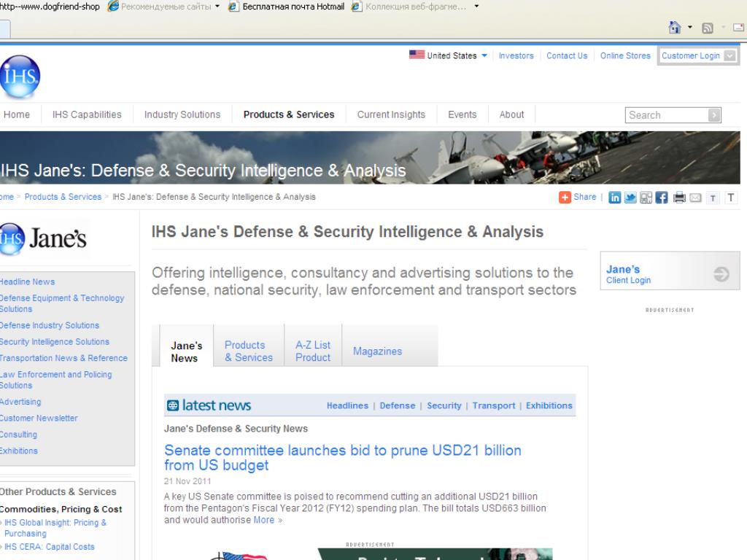Open Law Enforcement and Policing Solutions
This screenshot has width=747, height=560.
pyautogui.click(x=56, y=380)
